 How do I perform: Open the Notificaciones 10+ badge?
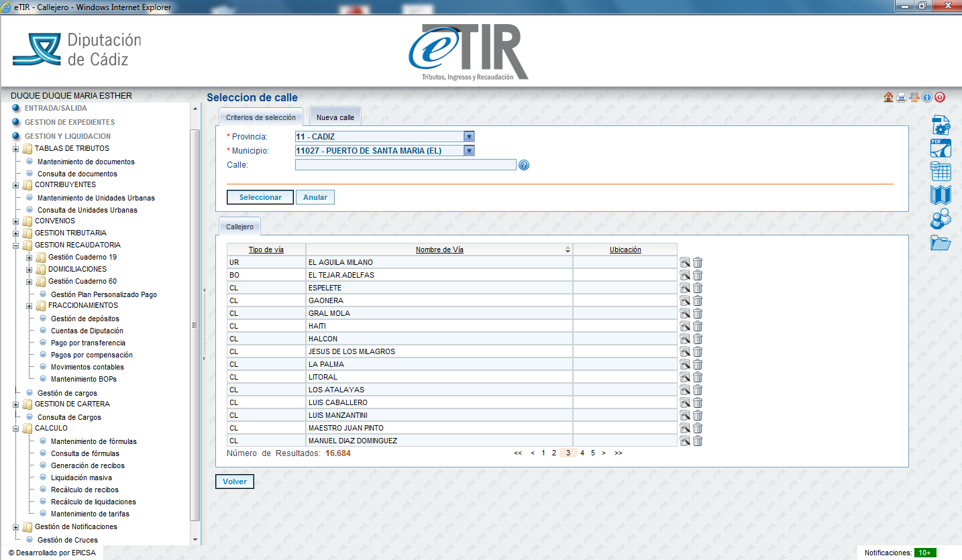(925, 553)
